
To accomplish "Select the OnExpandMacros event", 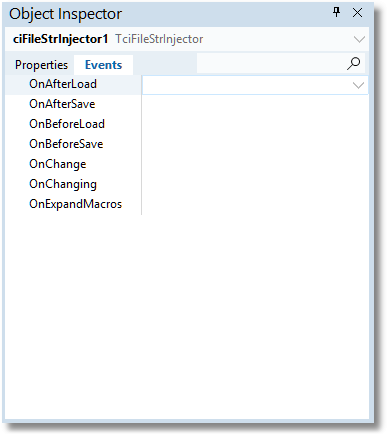I will point(75,204).
